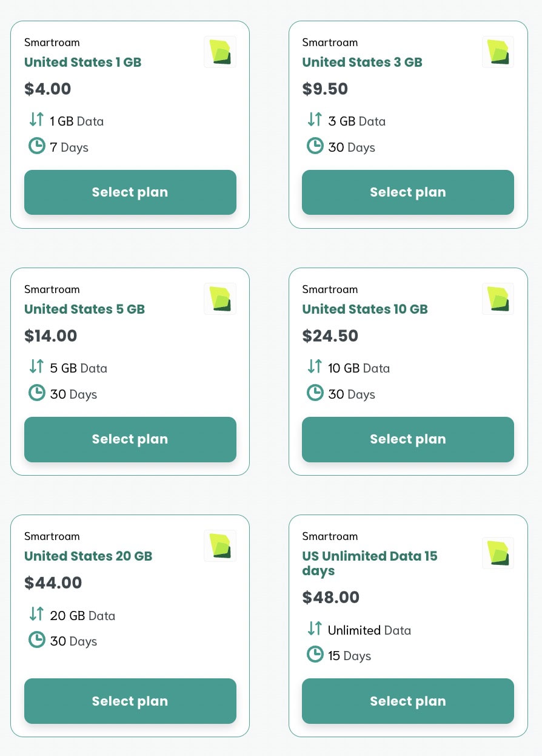Image resolution: width=542 pixels, height=756 pixels.
Task: Click the Smartroam label on the 5 GB card
Action: click(52, 289)
